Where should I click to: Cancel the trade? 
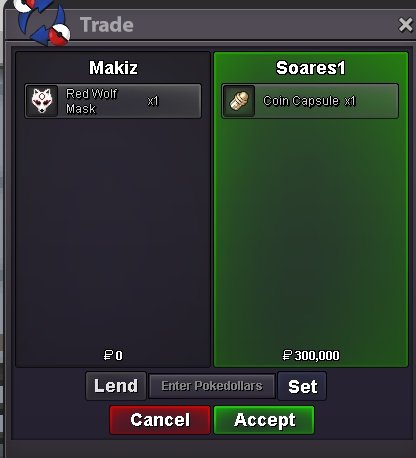(x=160, y=420)
